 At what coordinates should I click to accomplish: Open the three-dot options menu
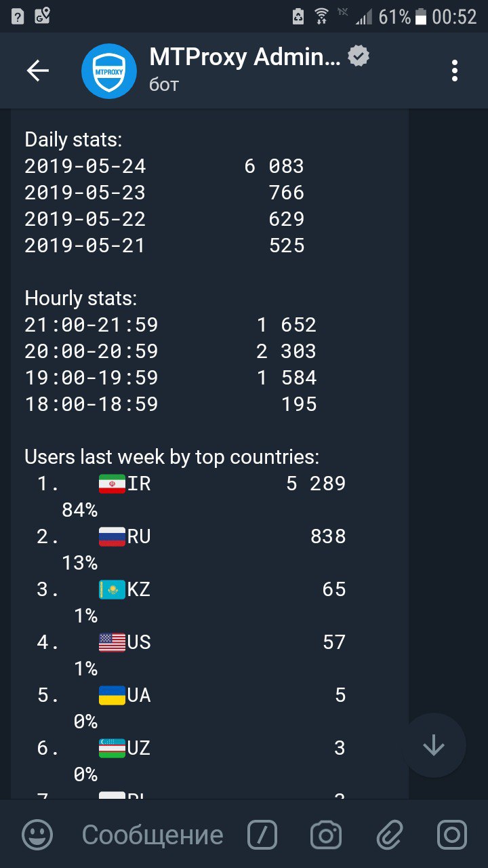pyautogui.click(x=454, y=71)
